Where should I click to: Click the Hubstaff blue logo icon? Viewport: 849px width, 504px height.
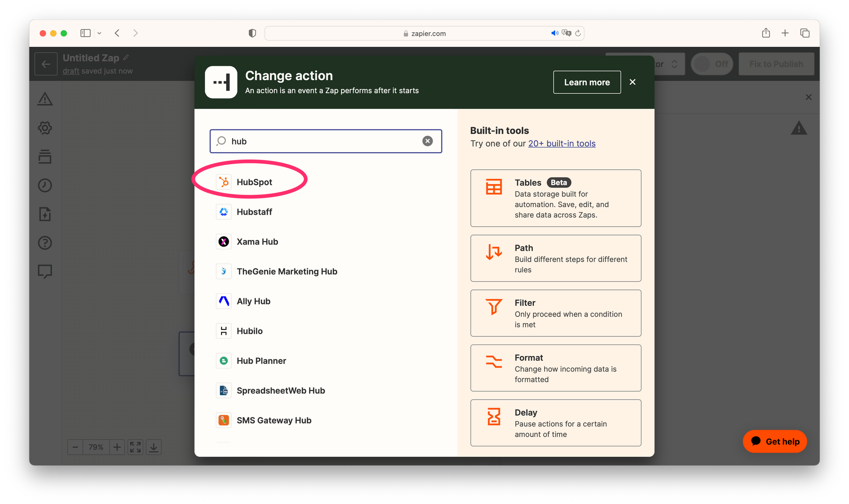click(x=224, y=212)
